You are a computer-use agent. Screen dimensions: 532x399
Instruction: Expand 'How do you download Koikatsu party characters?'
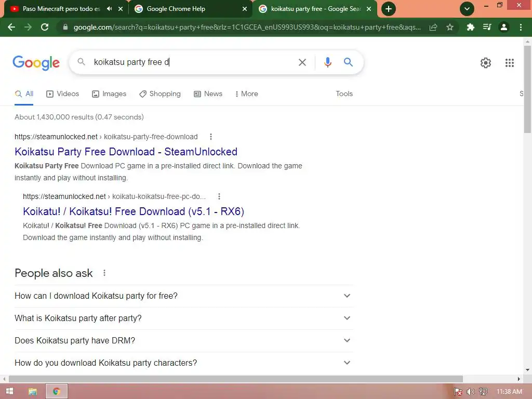183,363
